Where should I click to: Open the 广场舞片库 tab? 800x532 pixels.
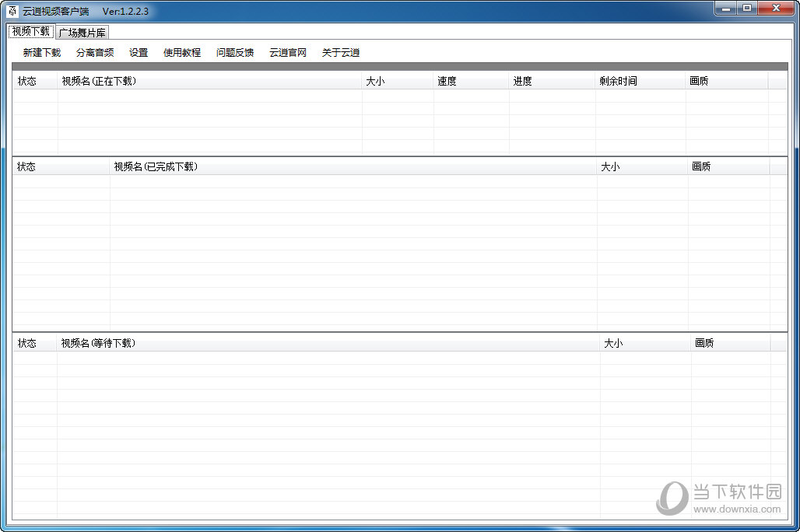pyautogui.click(x=82, y=33)
